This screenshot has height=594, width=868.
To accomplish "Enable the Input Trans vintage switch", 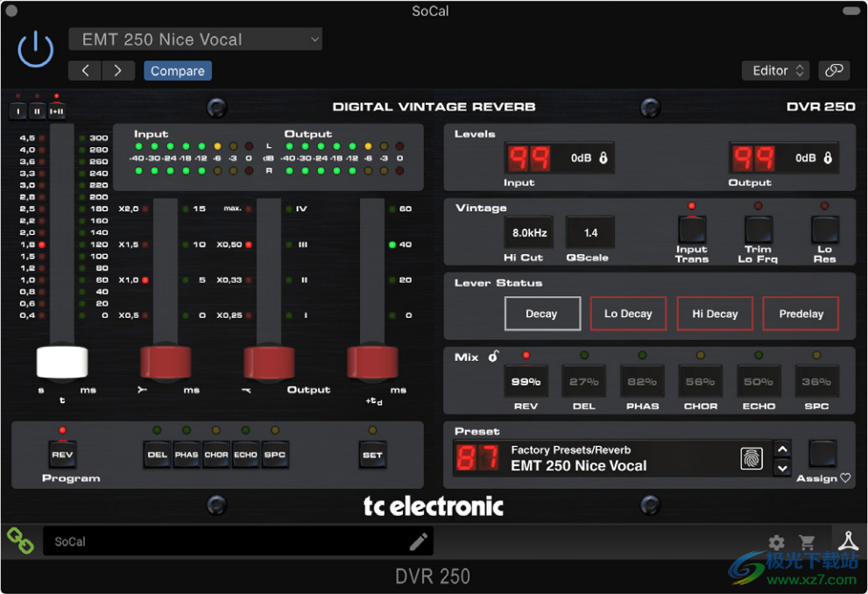I will coord(691,230).
